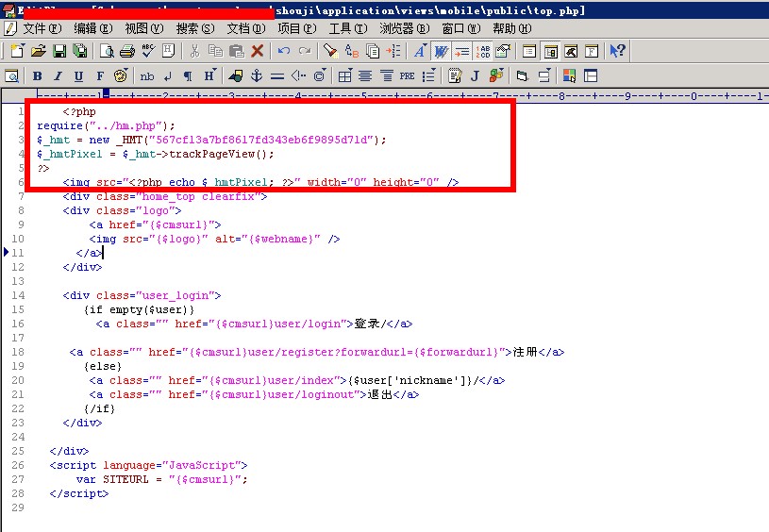The width and height of the screenshot is (769, 532).
Task: Insert anchor tag with anchor icon
Action: click(x=256, y=75)
